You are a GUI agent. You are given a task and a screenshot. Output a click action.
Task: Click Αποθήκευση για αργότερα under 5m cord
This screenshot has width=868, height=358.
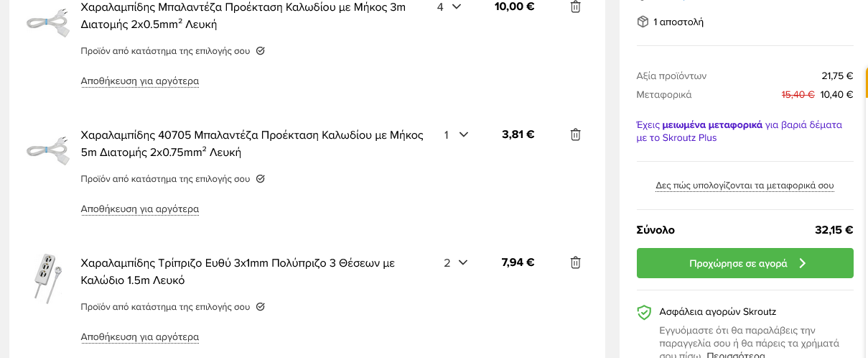(140, 209)
